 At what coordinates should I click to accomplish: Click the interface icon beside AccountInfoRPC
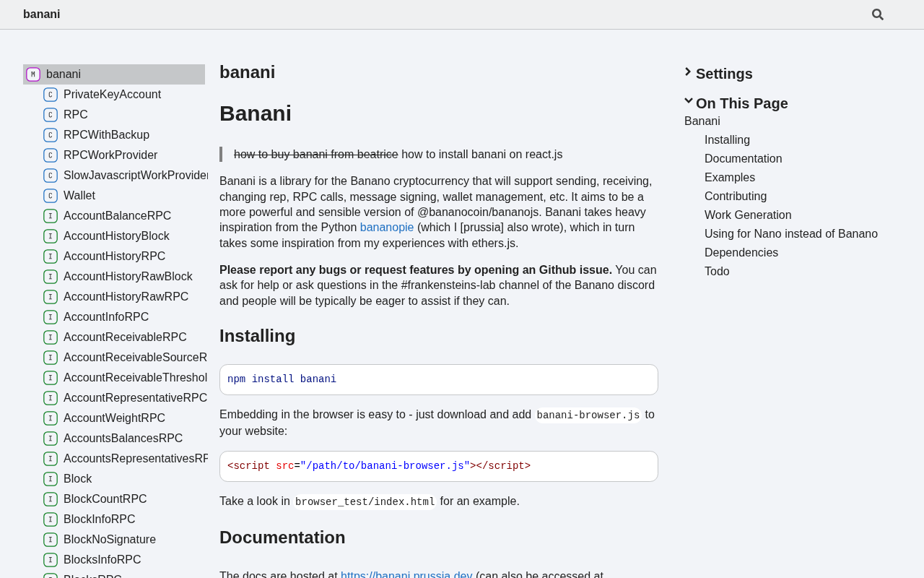[51, 317]
